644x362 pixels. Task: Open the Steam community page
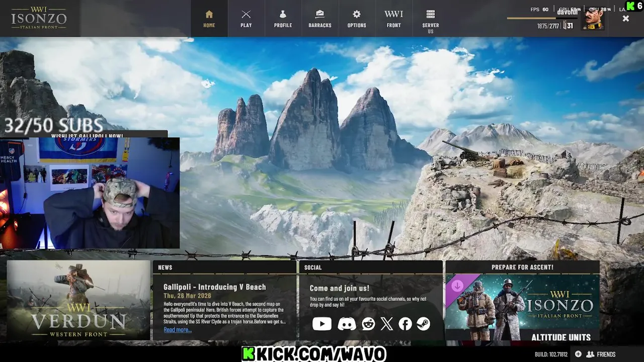coord(423,324)
